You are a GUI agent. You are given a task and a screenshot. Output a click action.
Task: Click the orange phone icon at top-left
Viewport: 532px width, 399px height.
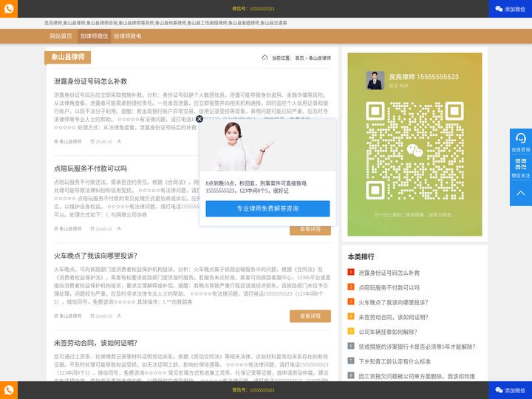pos(9,8)
